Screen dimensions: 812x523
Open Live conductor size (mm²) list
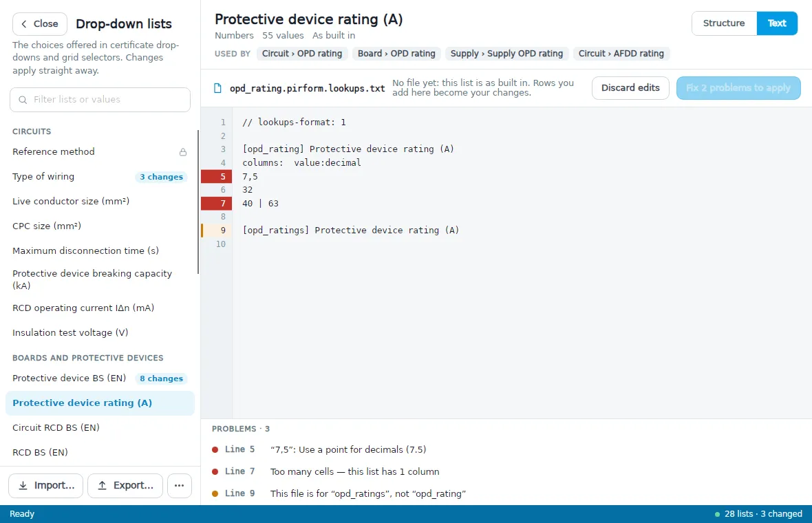click(x=100, y=201)
